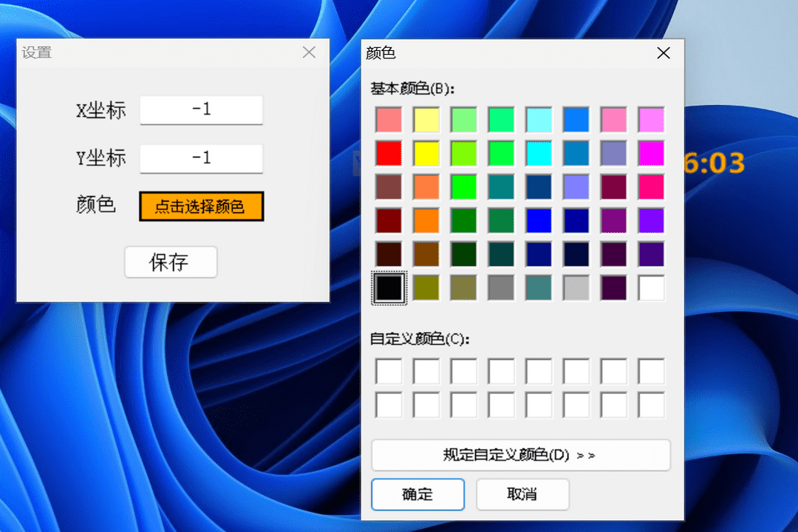The height and width of the screenshot is (532, 798).
Task: Pick the magenta color swatch
Action: (x=651, y=154)
